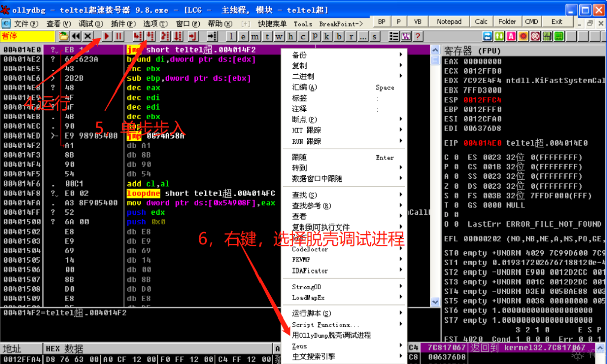
Task: Expand the 运行脚本(S) submenu
Action: click(x=344, y=313)
